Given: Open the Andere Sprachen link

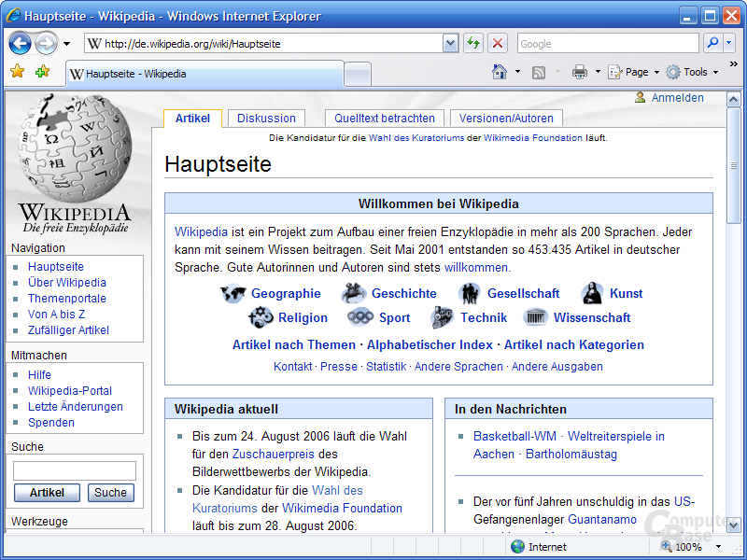Looking at the screenshot, I should pos(458,366).
